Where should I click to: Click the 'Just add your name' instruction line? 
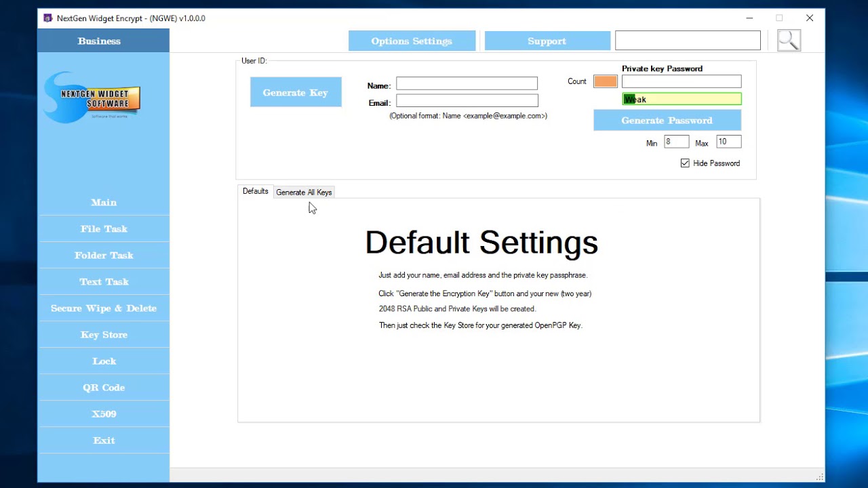pos(483,275)
